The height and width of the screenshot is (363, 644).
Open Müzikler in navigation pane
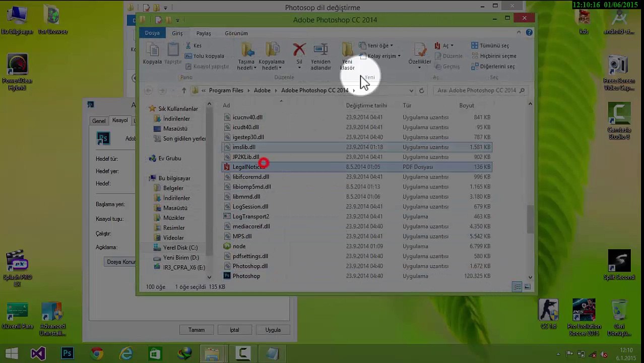(x=174, y=218)
